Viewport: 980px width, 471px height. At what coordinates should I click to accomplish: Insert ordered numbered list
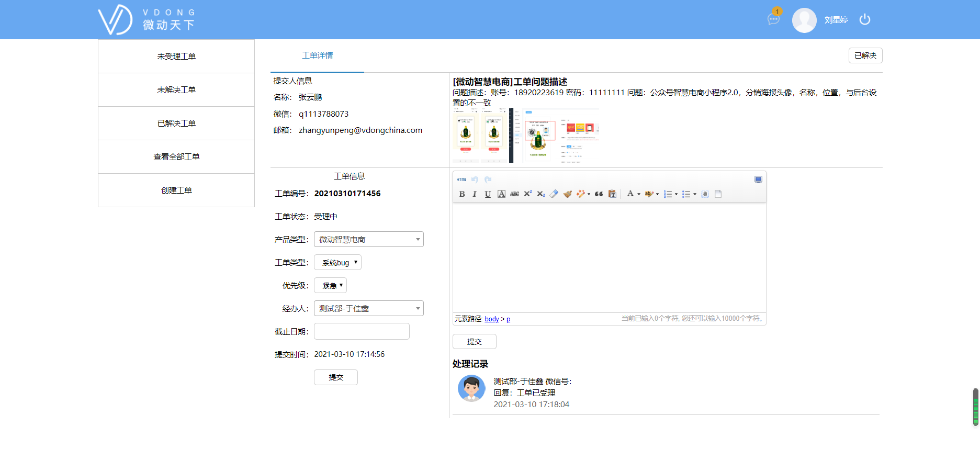668,194
